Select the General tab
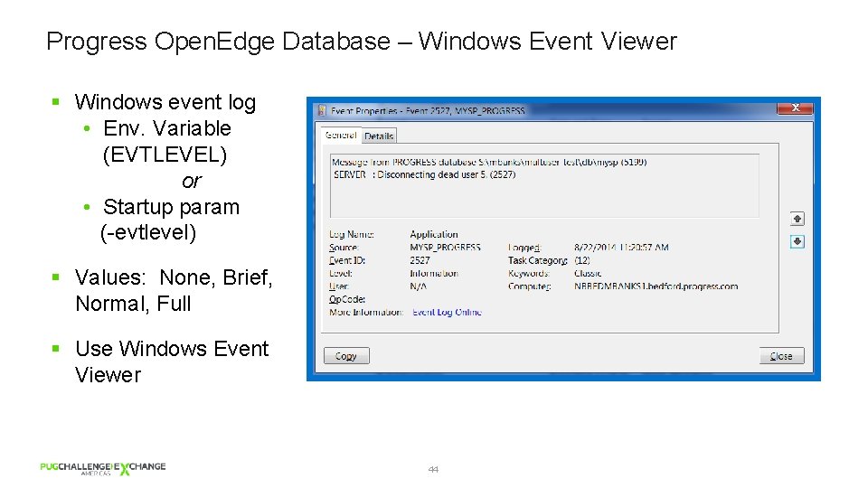This screenshot has height=488, width=868. coord(341,135)
